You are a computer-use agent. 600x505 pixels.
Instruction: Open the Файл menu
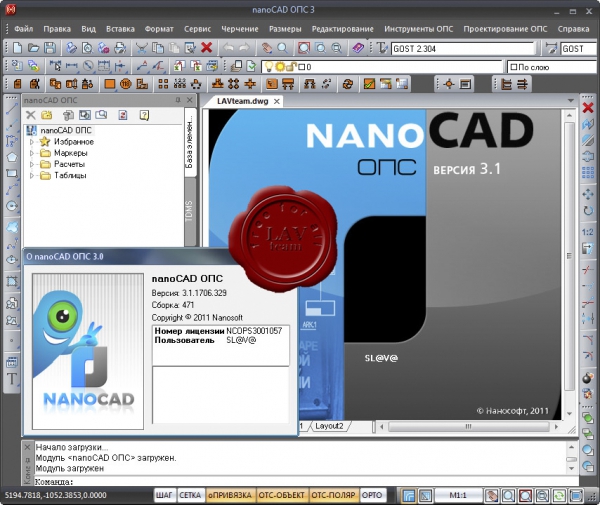pos(23,29)
